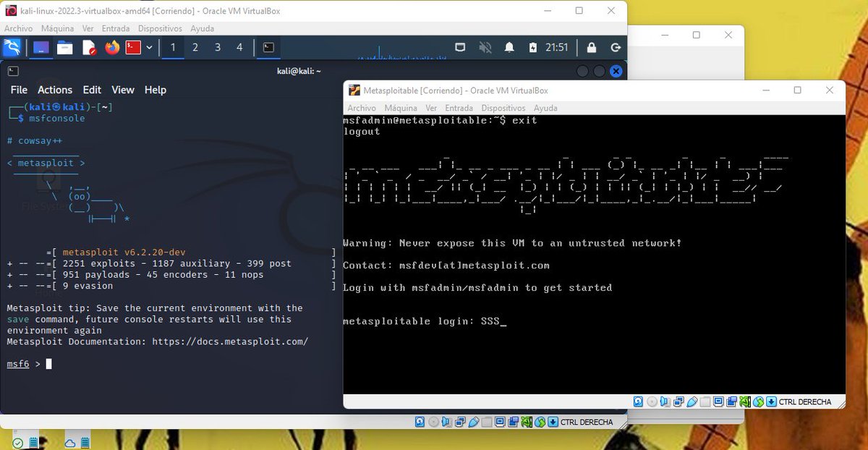Toggle the muted volume icon in Kali panel
868x450 pixels.
(485, 48)
